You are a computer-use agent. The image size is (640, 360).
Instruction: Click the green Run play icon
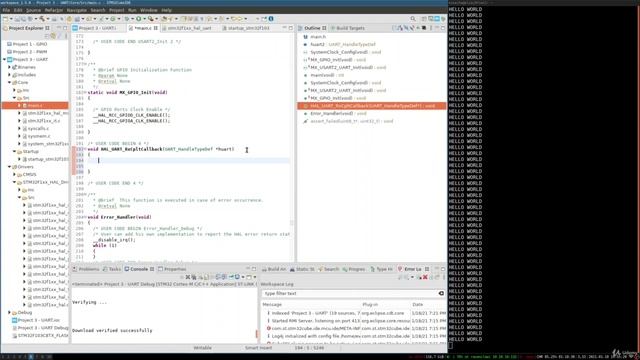[x=139, y=19]
